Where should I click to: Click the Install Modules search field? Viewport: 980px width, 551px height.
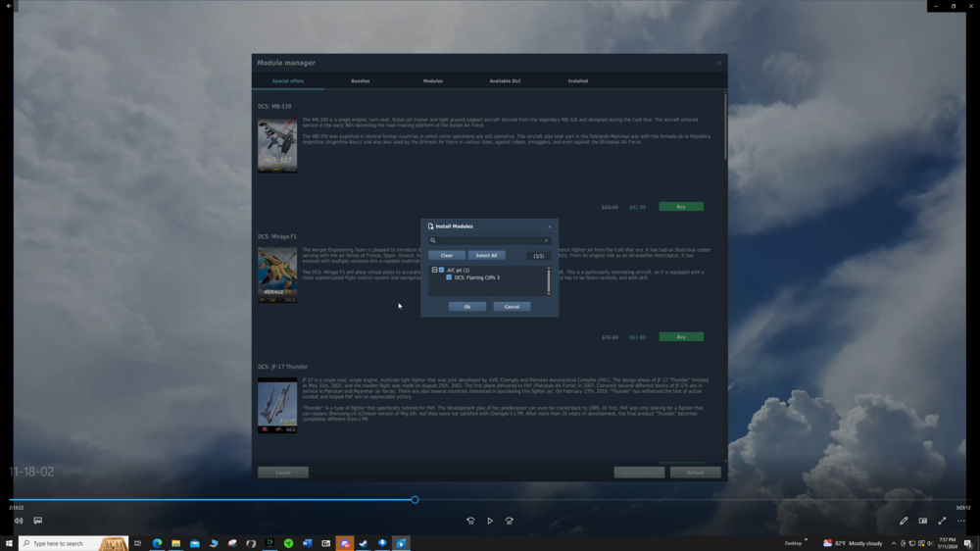489,240
